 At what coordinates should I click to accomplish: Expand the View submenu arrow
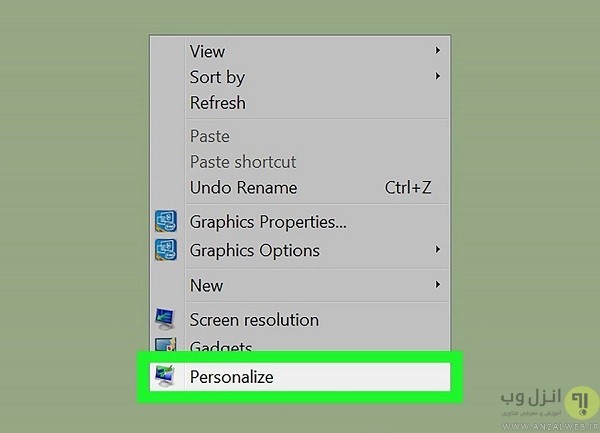438,50
